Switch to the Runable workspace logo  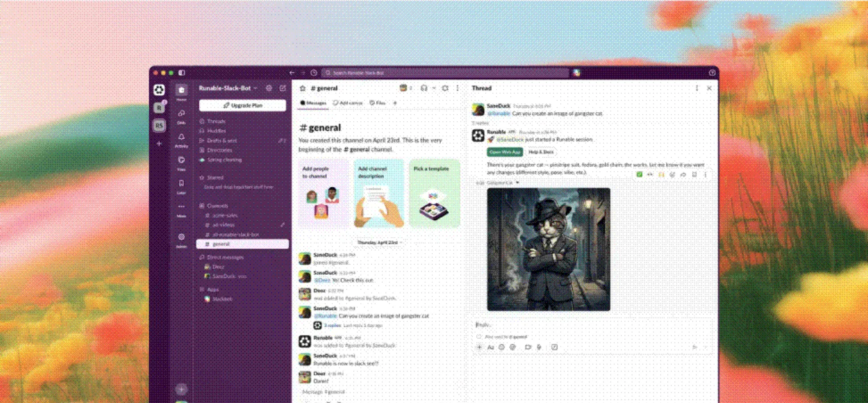(159, 90)
